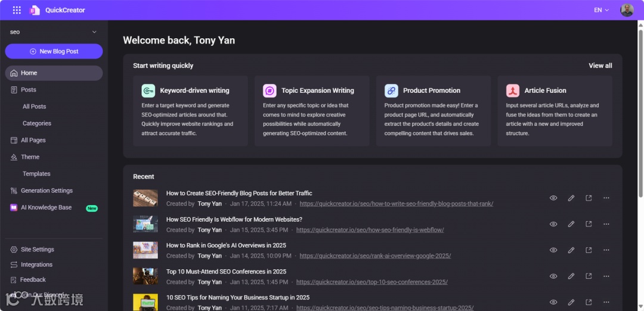The height and width of the screenshot is (311, 644).
Task: Open AI Overviews article externally
Action: tap(589, 250)
